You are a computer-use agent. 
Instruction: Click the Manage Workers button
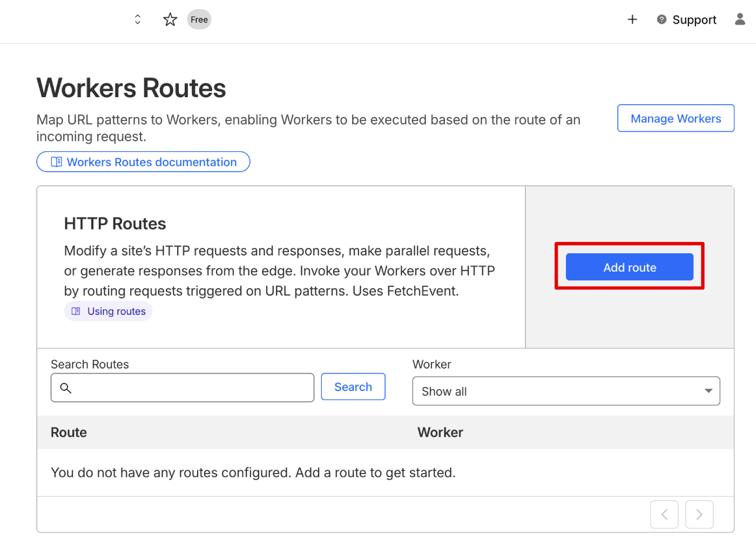tap(676, 118)
